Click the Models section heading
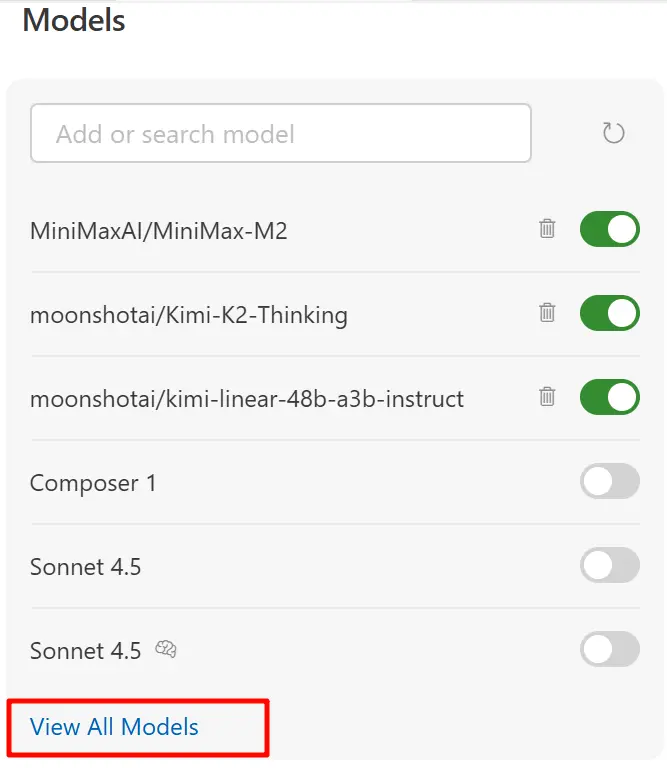The image size is (667, 768). click(x=74, y=20)
